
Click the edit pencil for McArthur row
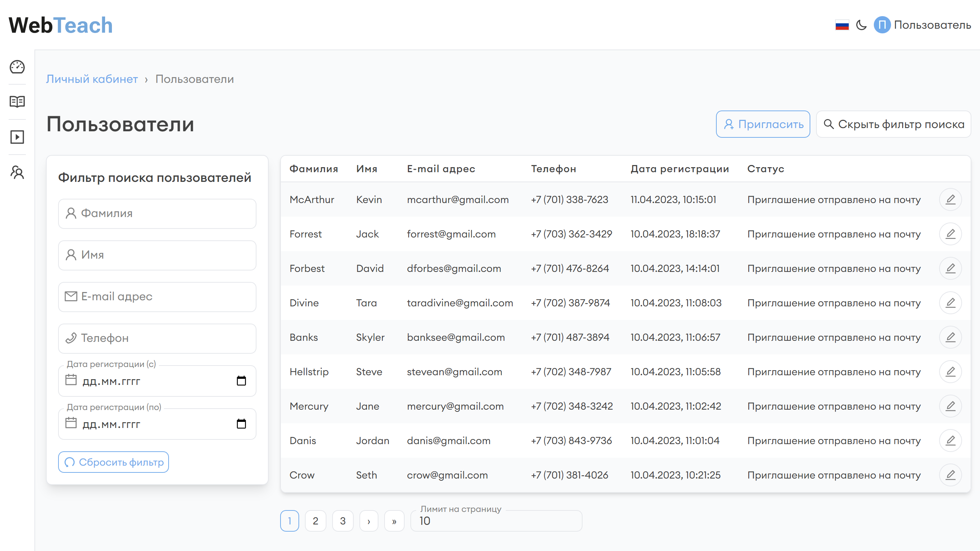(x=950, y=199)
